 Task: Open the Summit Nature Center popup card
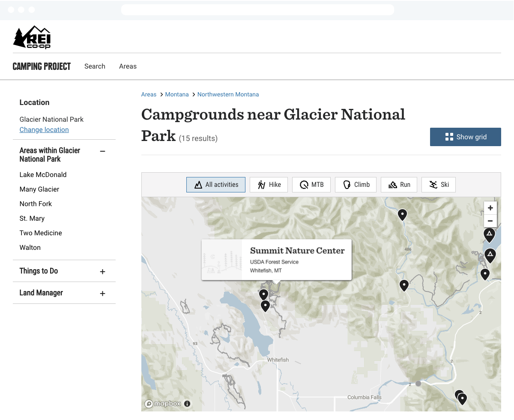click(276, 260)
